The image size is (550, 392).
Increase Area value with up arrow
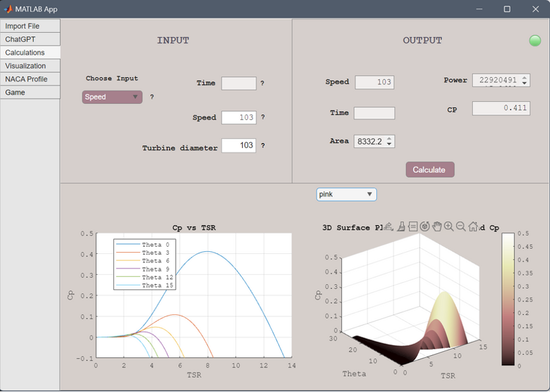[389, 139]
